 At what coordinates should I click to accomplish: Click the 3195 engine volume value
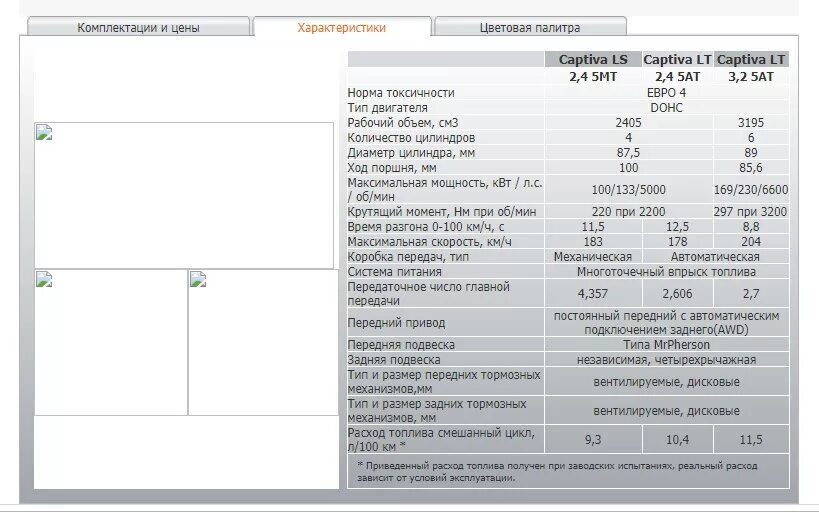[x=751, y=123]
